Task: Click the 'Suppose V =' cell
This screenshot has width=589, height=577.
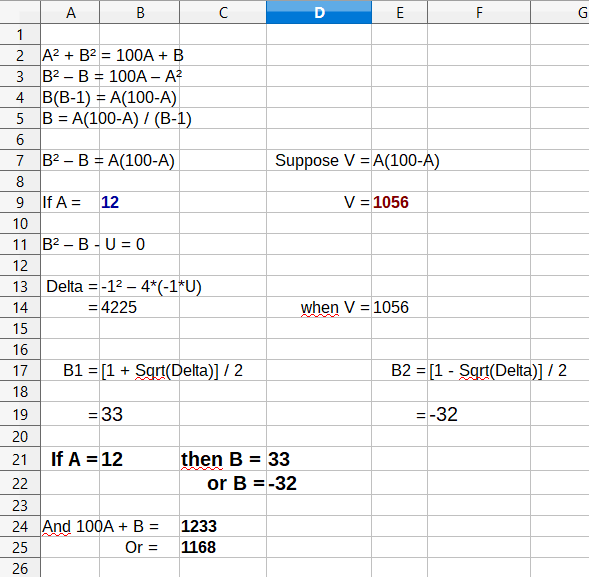Action: (319, 161)
